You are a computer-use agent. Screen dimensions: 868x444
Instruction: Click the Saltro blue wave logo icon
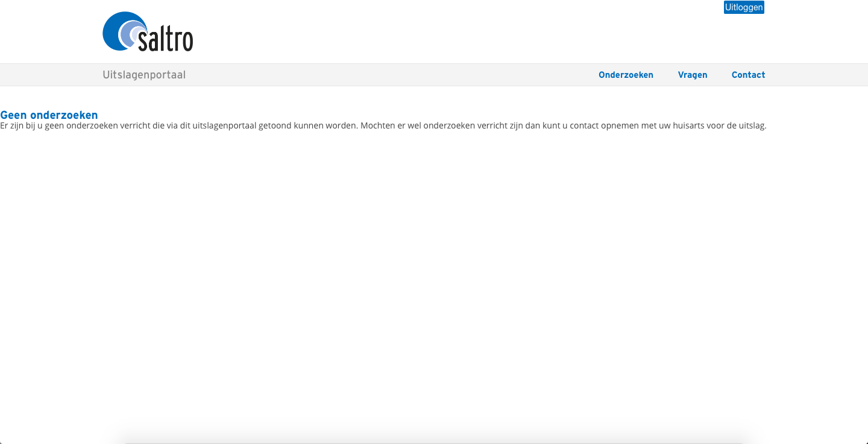(x=124, y=31)
